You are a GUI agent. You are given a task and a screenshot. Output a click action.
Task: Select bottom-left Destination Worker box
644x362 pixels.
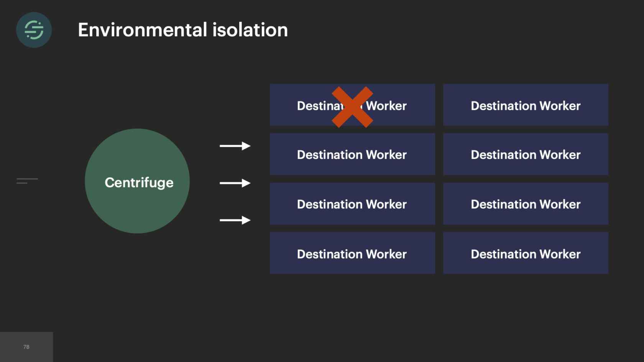point(352,253)
